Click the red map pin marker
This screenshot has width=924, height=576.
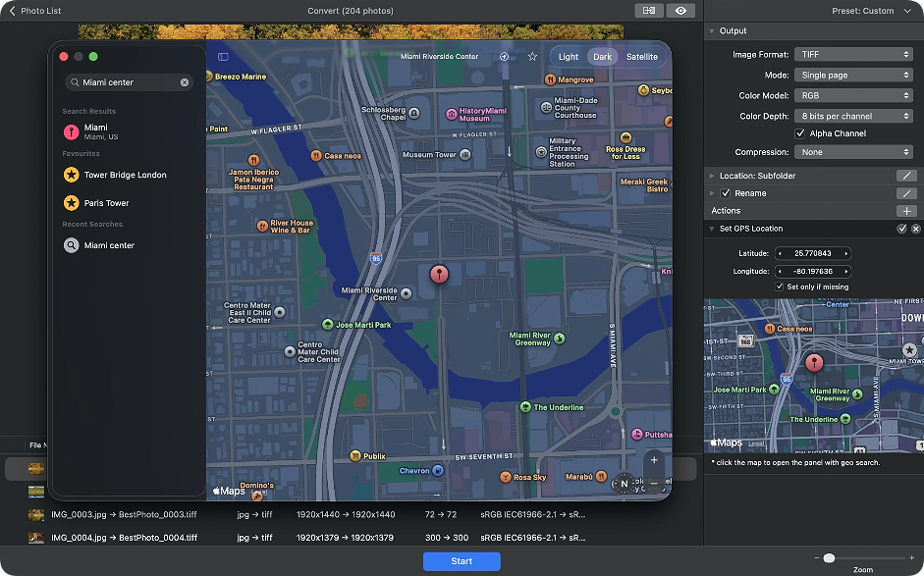click(x=439, y=275)
